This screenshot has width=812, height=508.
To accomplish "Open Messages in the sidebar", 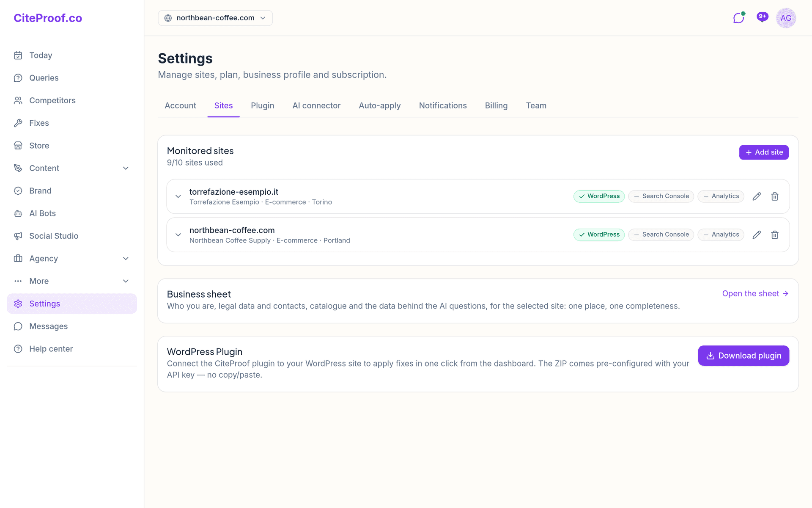I will (72, 326).
